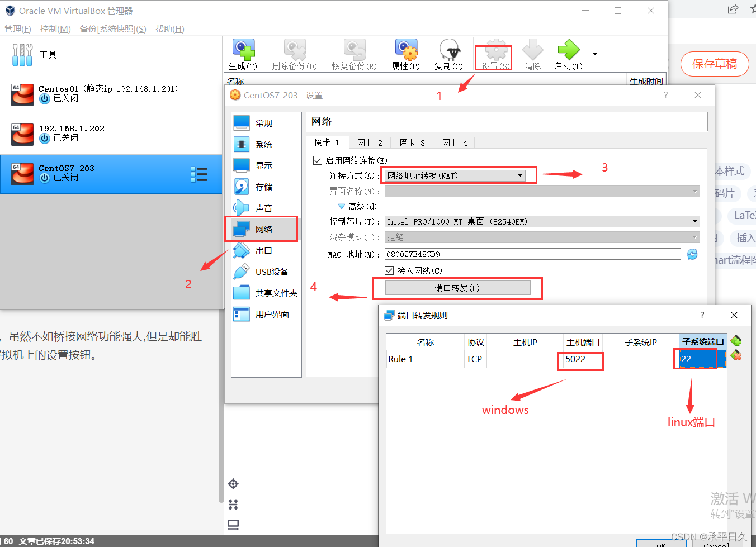This screenshot has width=756, height=547.
Task: Switch to the 网卡 3 tab
Action: (413, 142)
